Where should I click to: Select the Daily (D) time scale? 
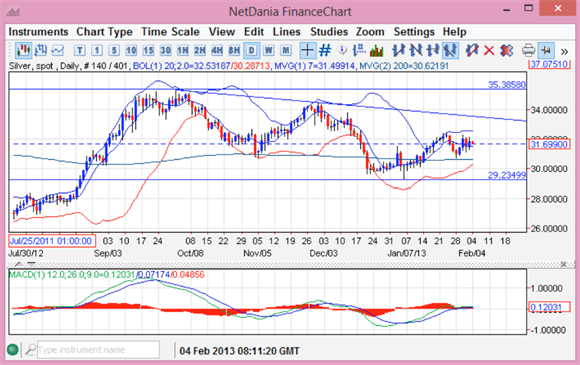[x=252, y=50]
